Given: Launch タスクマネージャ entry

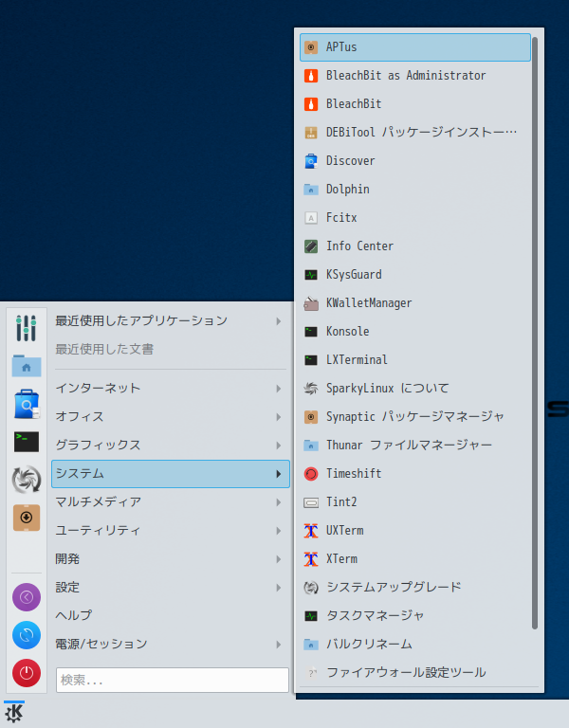Looking at the screenshot, I should pyautogui.click(x=415, y=615).
